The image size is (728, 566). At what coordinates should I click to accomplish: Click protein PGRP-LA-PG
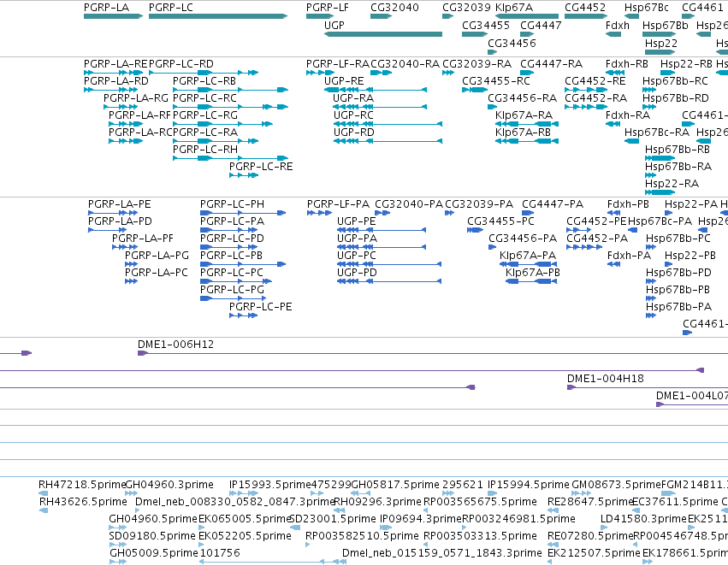[x=157, y=256]
